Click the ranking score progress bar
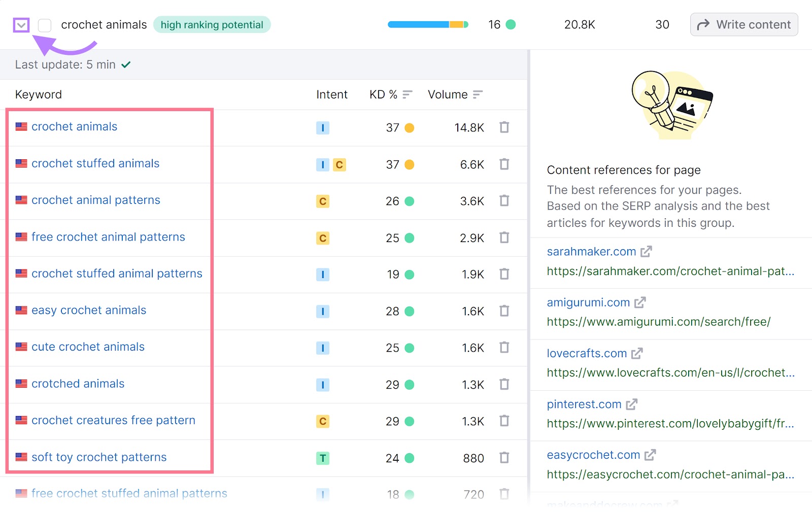 pos(428,24)
